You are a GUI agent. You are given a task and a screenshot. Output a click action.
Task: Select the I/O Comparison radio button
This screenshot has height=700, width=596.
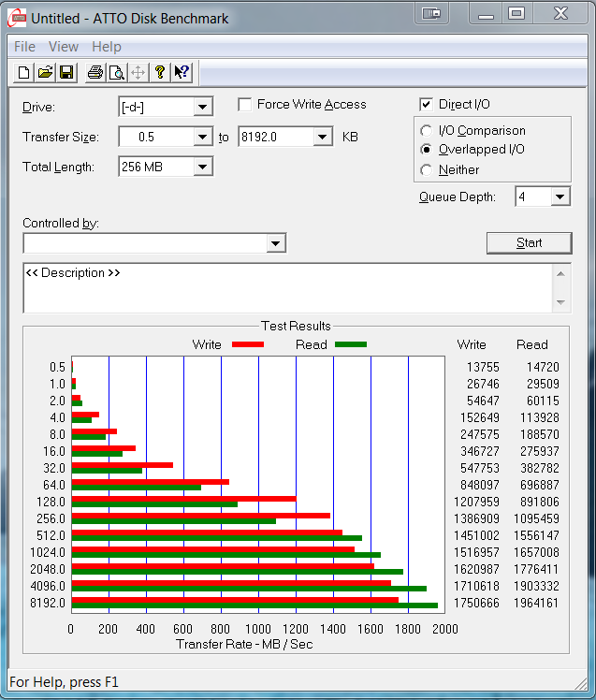427,131
